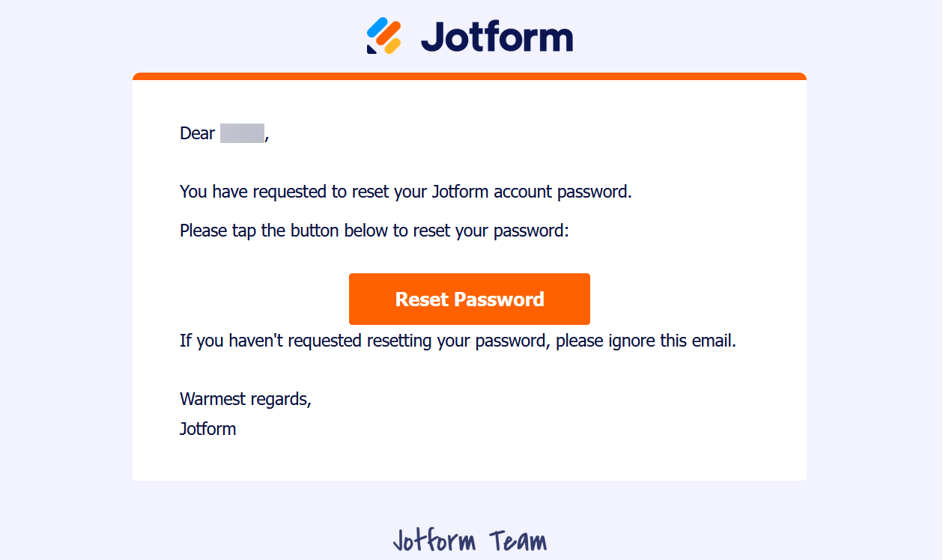Click "Jotform account password" in first sentence

pyautogui.click(x=531, y=192)
